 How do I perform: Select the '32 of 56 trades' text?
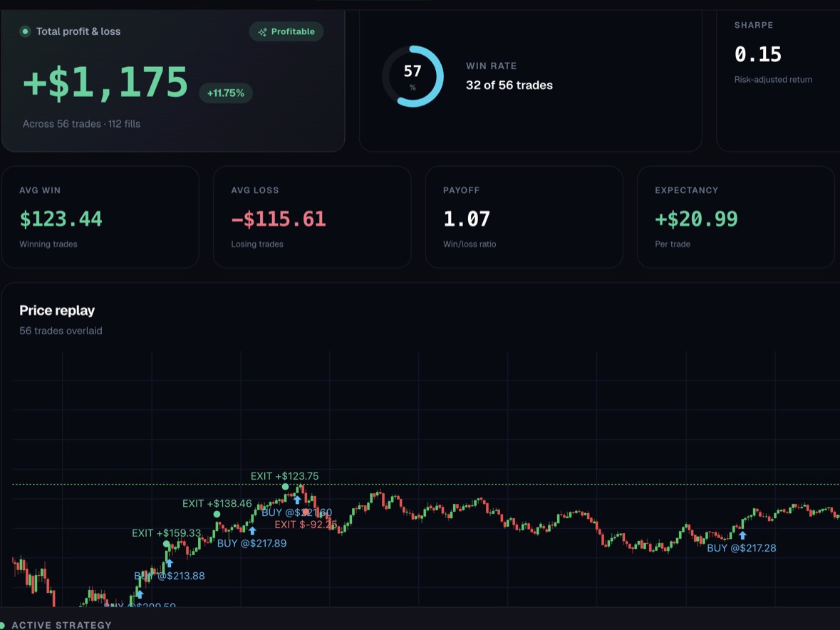point(509,86)
